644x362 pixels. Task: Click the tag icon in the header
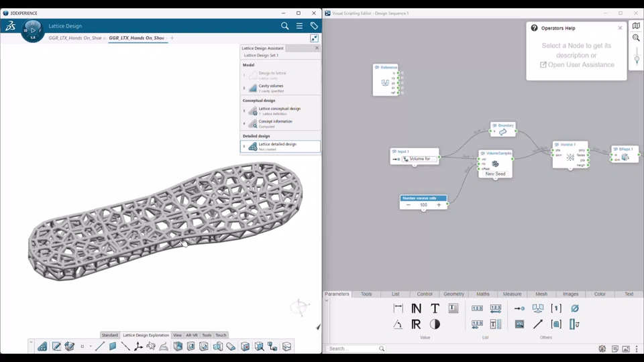click(x=314, y=26)
